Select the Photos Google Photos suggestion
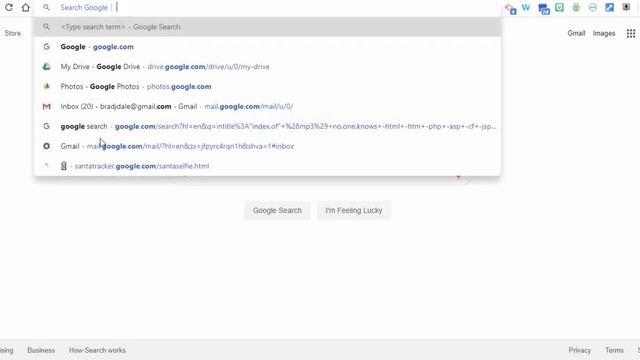 click(x=268, y=87)
